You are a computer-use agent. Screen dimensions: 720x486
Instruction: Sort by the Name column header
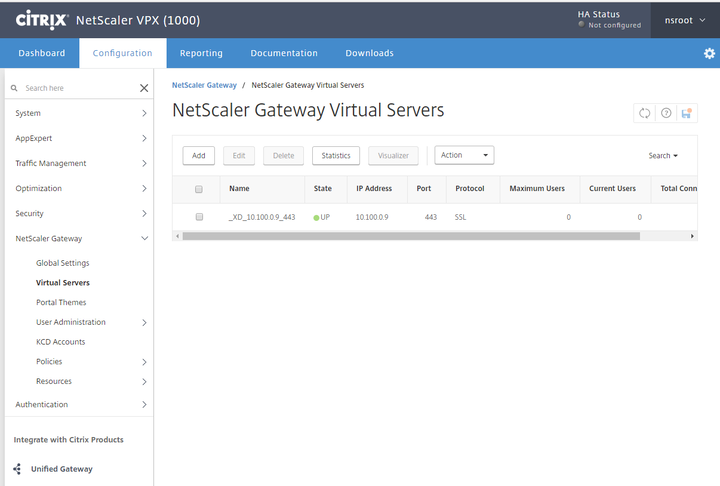point(239,189)
